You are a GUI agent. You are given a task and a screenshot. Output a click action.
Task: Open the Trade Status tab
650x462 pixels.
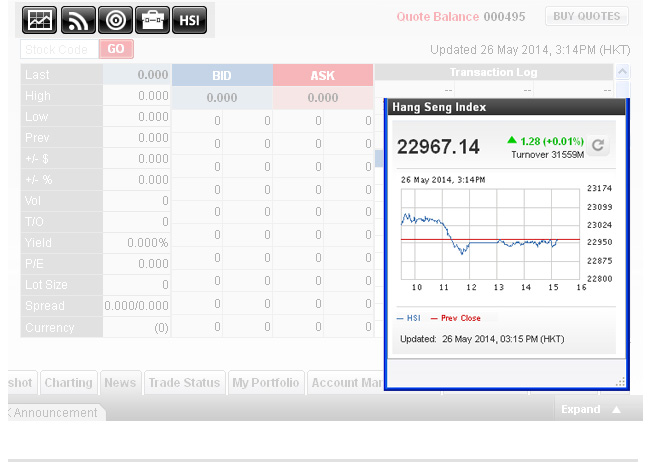tap(184, 382)
